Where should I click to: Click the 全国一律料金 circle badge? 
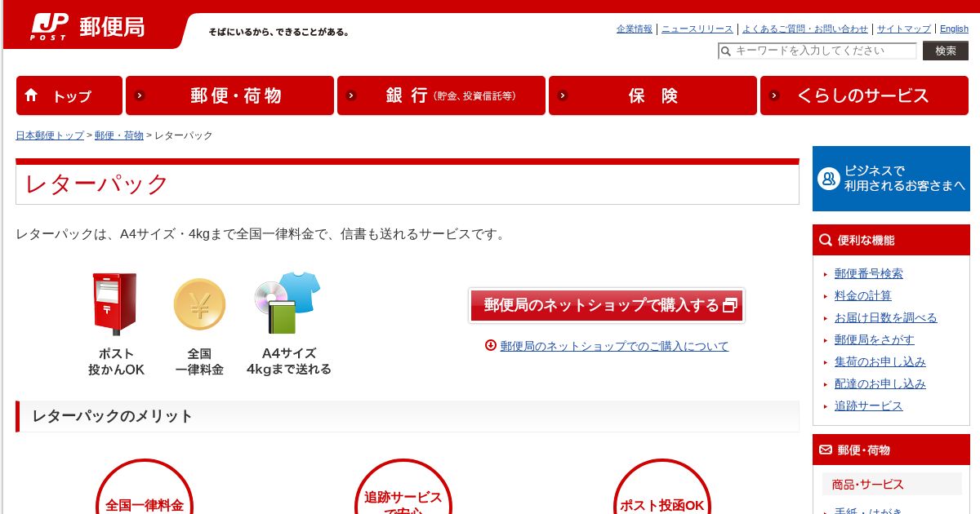click(145, 487)
